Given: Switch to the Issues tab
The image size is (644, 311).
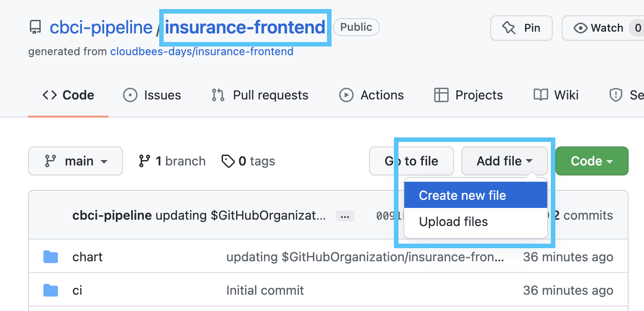Looking at the screenshot, I should [x=152, y=95].
